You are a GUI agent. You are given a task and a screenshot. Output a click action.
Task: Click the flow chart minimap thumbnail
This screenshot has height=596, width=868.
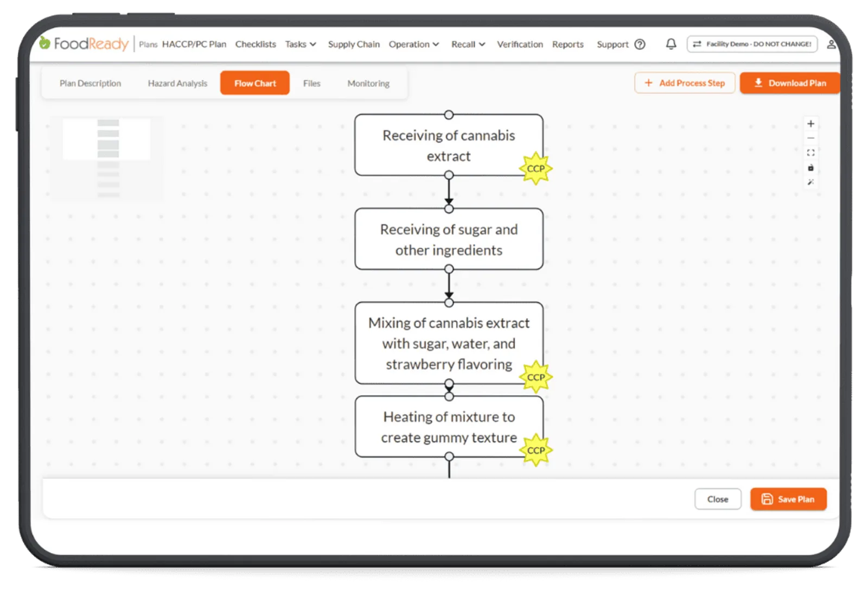click(x=107, y=158)
